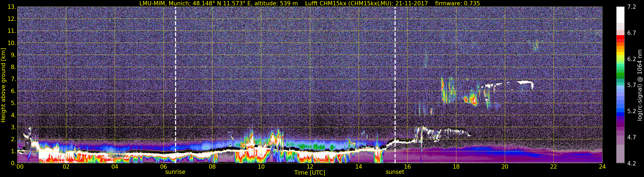Viewport: 644px width, 177px height.
Task: Click the time axis tick '04'
Action: point(115,167)
